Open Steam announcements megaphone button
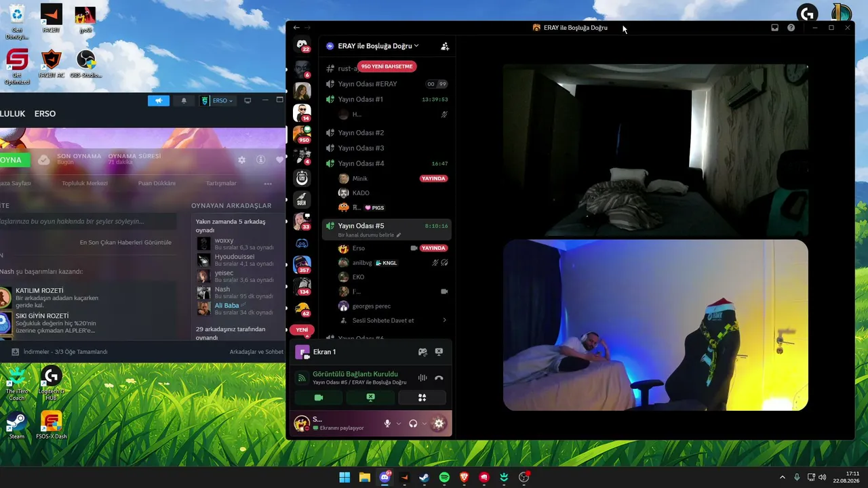Viewport: 868px width, 488px height. (159, 101)
